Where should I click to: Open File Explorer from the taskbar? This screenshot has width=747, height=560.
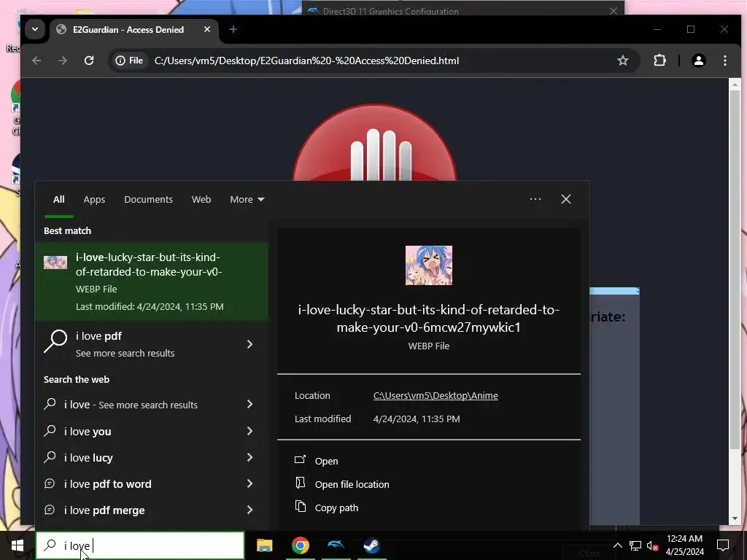pos(264,545)
